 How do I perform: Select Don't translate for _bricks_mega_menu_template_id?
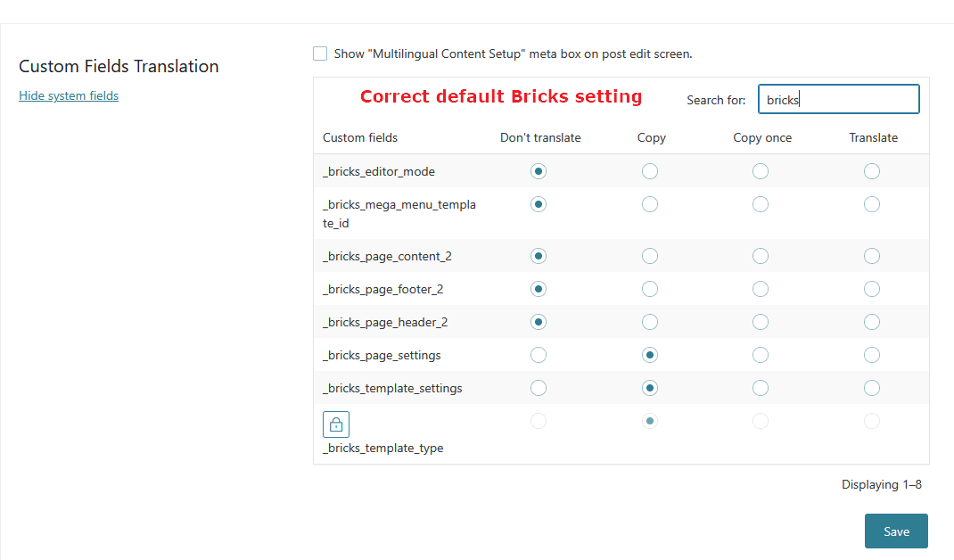click(x=539, y=204)
